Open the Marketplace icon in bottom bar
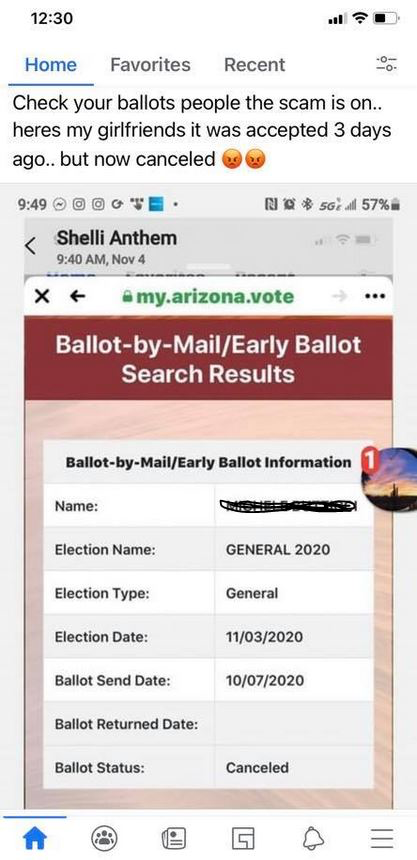The width and height of the screenshot is (417, 860). pyautogui.click(x=243, y=838)
